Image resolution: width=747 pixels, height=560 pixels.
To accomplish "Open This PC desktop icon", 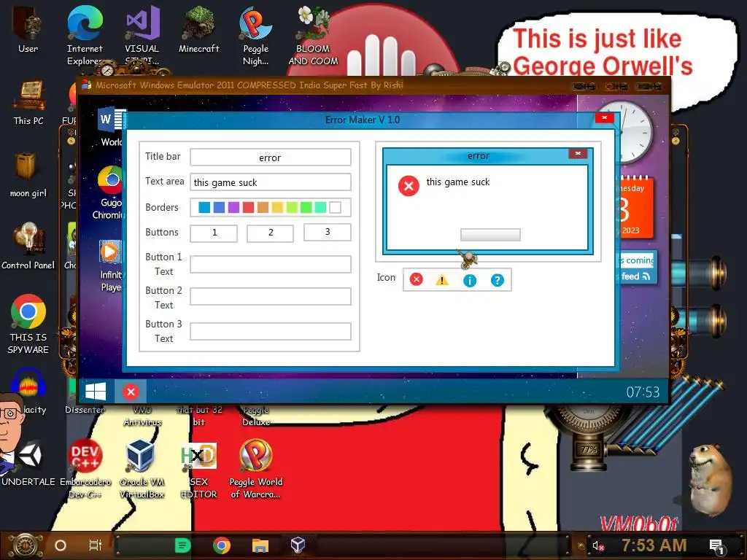I will coord(28,103).
